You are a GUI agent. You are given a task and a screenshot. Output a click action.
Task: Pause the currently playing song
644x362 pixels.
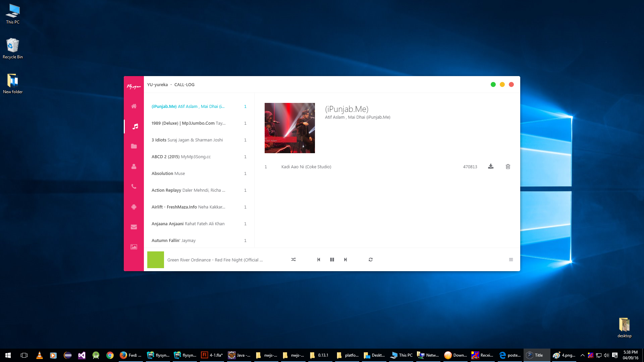[x=332, y=259]
